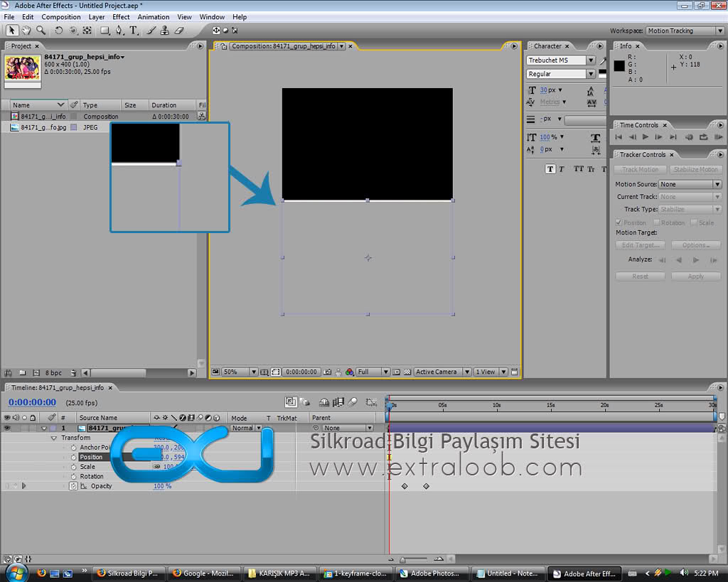Open the Composition menu
Image resolution: width=728 pixels, height=582 pixels.
61,17
